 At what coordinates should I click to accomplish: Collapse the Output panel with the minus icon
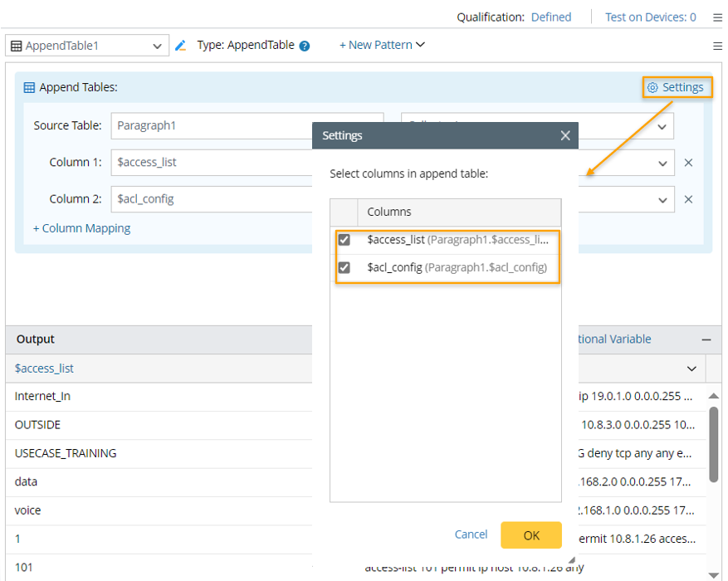(x=706, y=339)
